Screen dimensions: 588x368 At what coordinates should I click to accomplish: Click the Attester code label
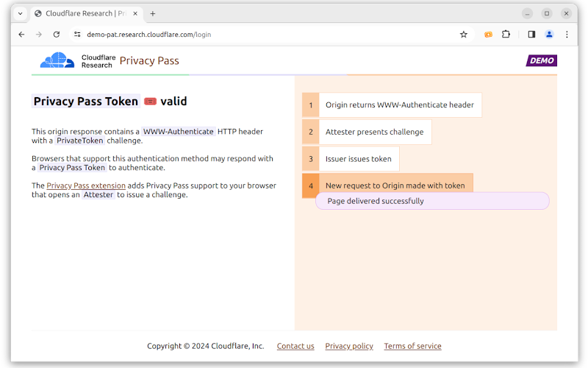click(98, 194)
